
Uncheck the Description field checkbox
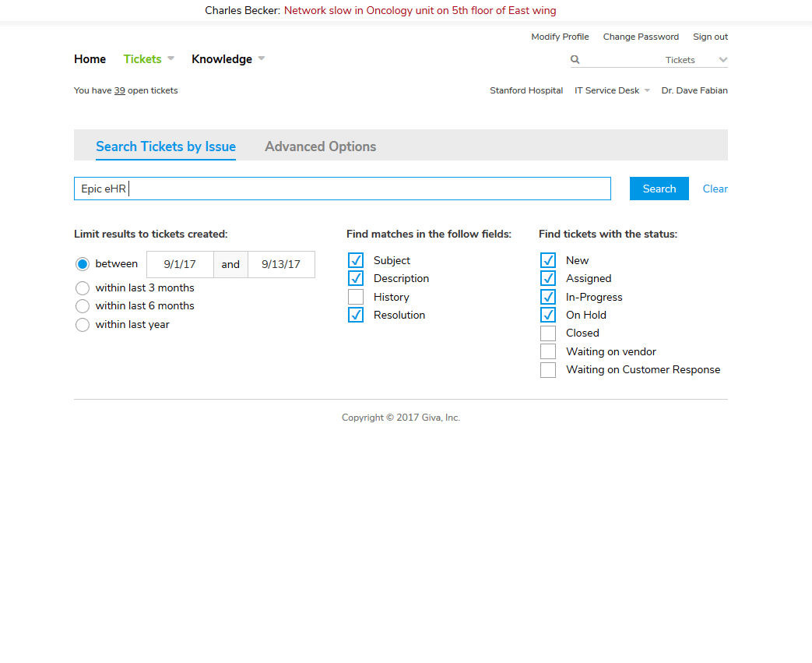[356, 278]
